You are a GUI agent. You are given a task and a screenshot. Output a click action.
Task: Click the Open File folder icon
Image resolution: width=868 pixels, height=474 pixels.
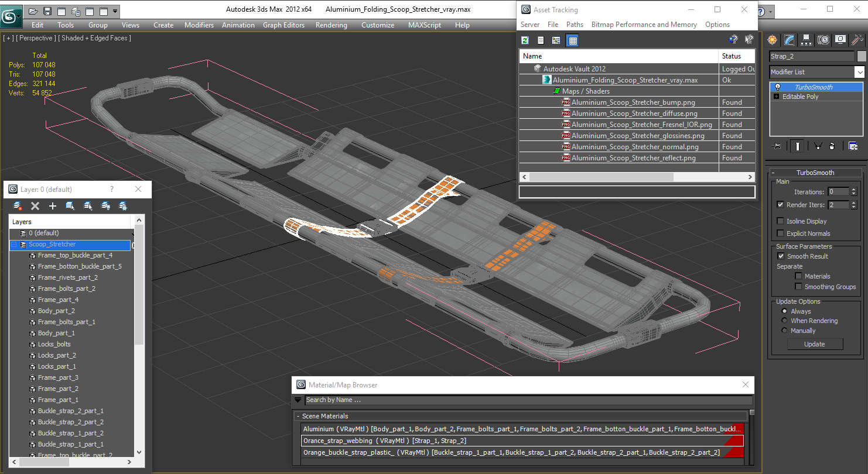point(33,11)
